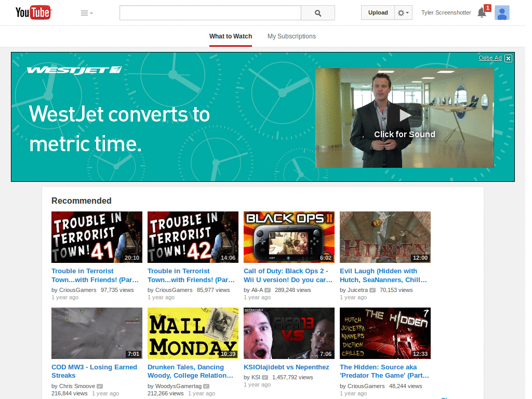Open title link of 97,735 views video
532x399 pixels.
pos(95,275)
